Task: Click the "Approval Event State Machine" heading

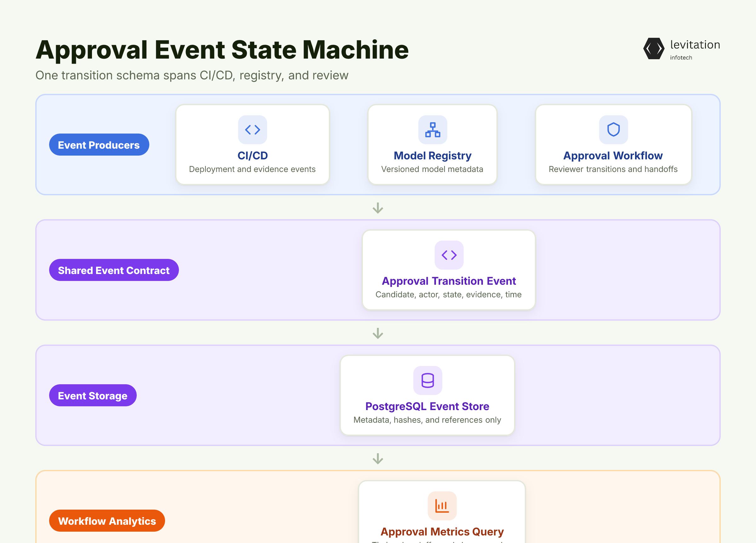Action: (222, 50)
